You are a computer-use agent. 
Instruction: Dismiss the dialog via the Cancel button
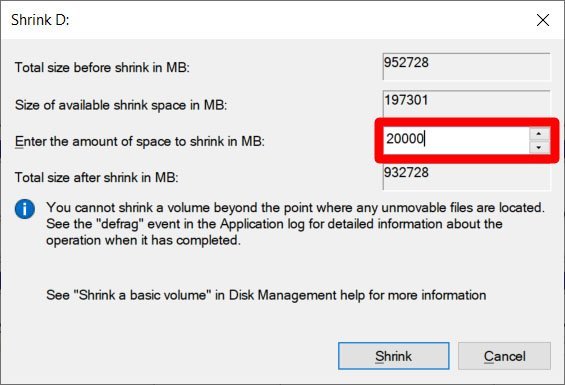coord(504,356)
